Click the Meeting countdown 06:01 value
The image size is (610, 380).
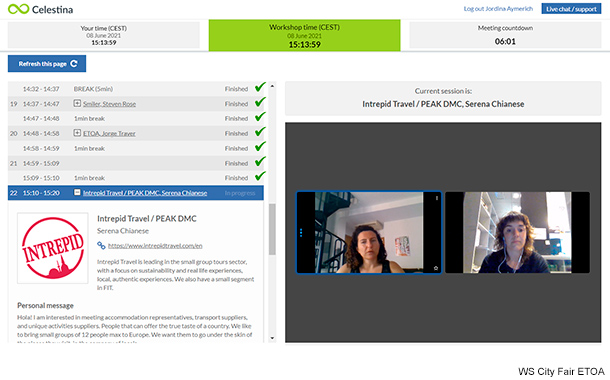tap(505, 41)
